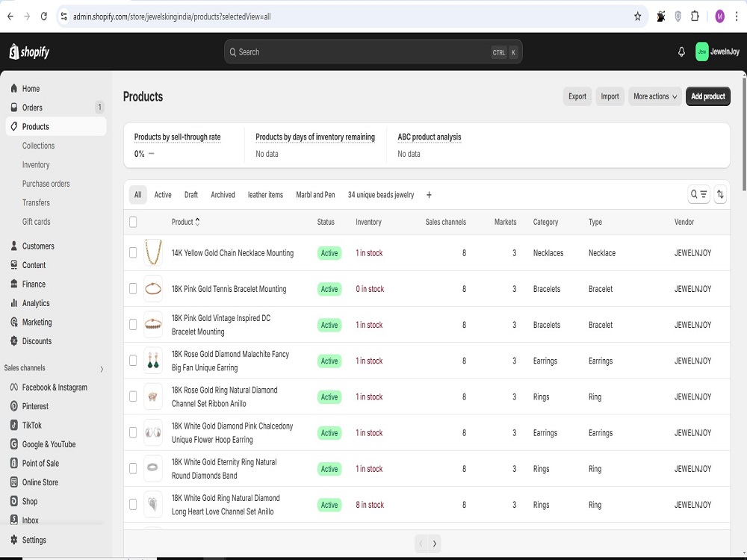Check 14K Yellow Gold Chain Necklace row
Screen dimensions: 747x560
tap(133, 253)
